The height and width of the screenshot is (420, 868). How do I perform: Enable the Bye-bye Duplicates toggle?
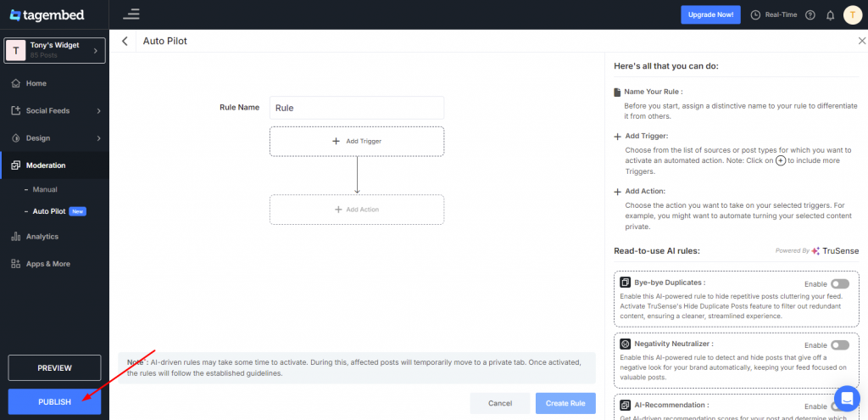[840, 283]
